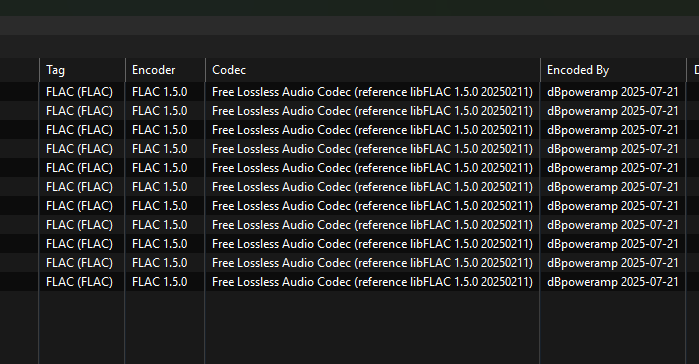Select the dBpoweramp 2025-07-21 cell in the bottommost row

point(613,282)
